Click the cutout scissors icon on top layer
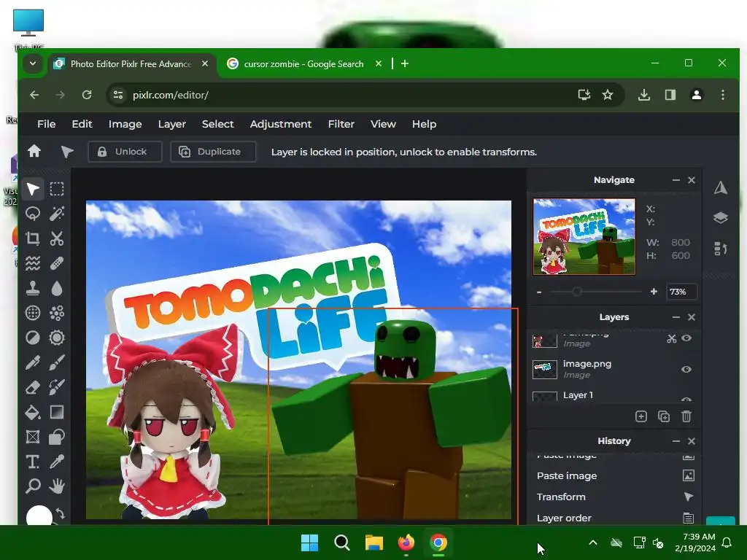The image size is (747, 560). tap(671, 338)
